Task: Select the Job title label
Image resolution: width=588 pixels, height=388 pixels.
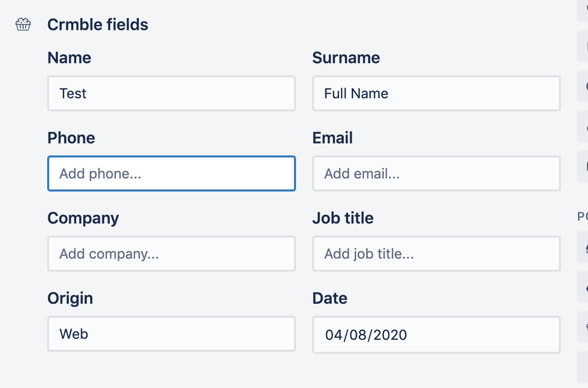Action: coord(343,218)
